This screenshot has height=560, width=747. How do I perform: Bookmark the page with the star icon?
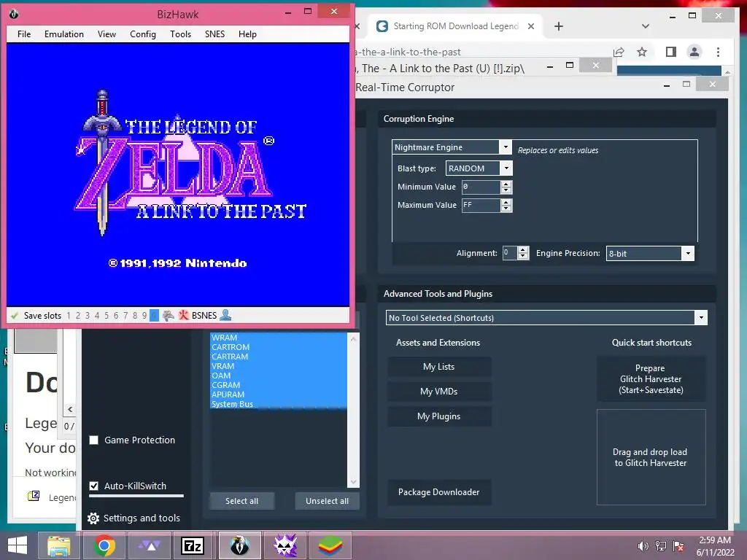pyautogui.click(x=642, y=52)
